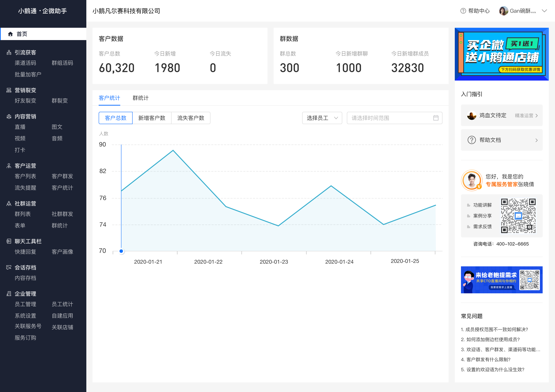The image size is (555, 392).
Task: Click the 来给老鲍提需求 banner
Action: click(502, 280)
